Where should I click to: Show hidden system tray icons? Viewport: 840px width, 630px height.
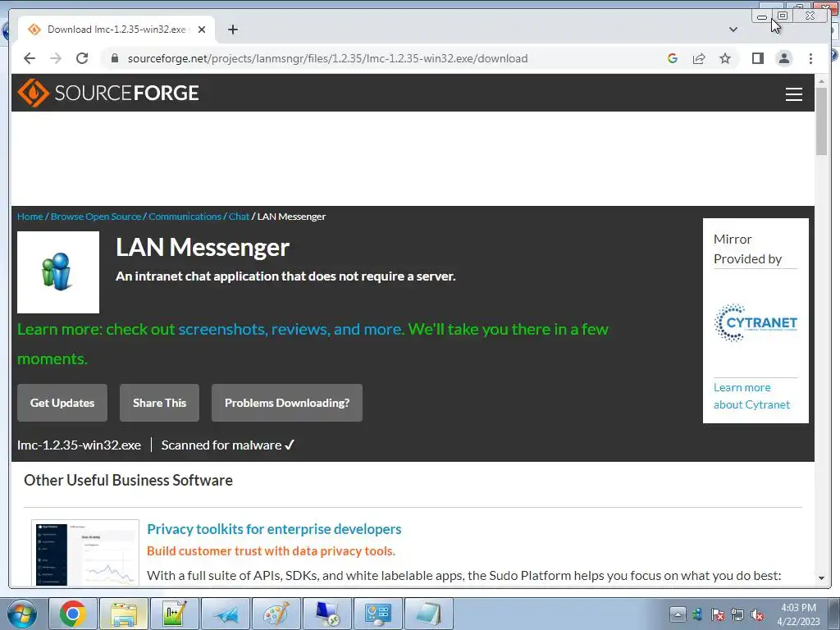(x=677, y=614)
